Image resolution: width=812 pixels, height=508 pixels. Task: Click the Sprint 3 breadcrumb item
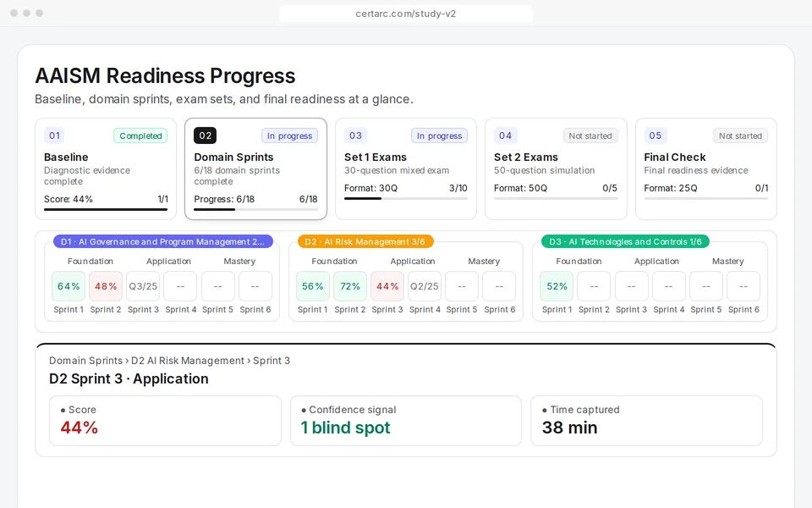tap(272, 361)
